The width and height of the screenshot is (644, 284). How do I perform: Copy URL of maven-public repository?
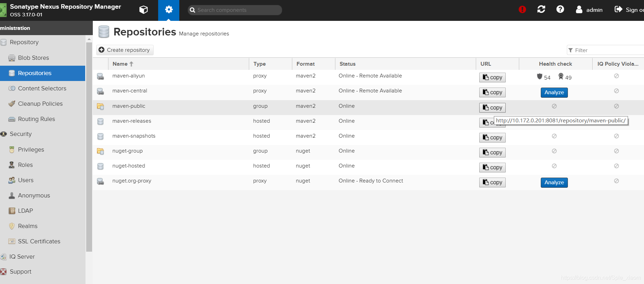click(x=492, y=108)
